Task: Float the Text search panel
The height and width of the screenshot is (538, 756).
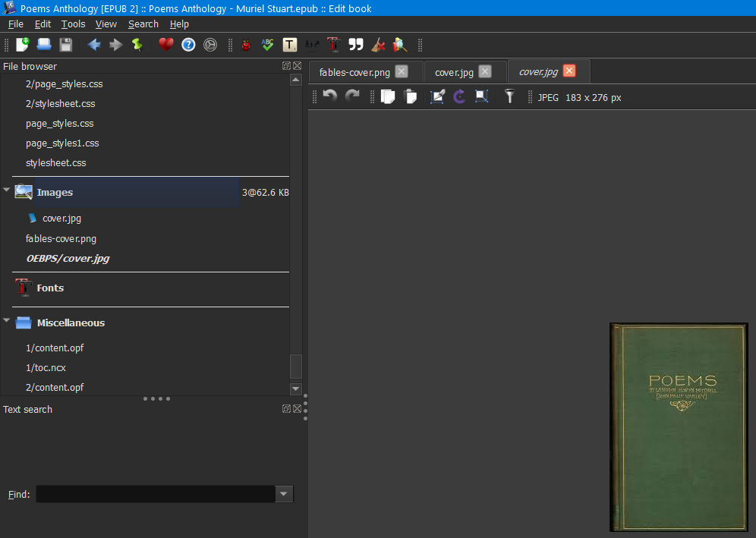Action: point(286,409)
